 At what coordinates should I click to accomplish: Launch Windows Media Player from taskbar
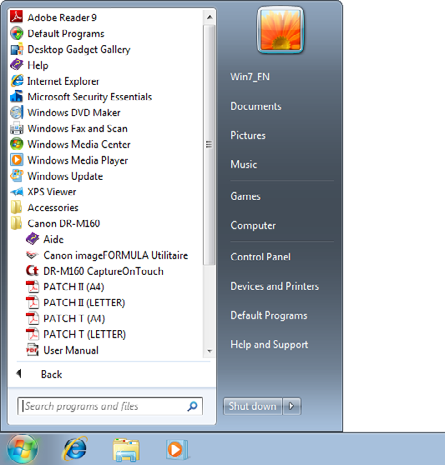(x=177, y=450)
